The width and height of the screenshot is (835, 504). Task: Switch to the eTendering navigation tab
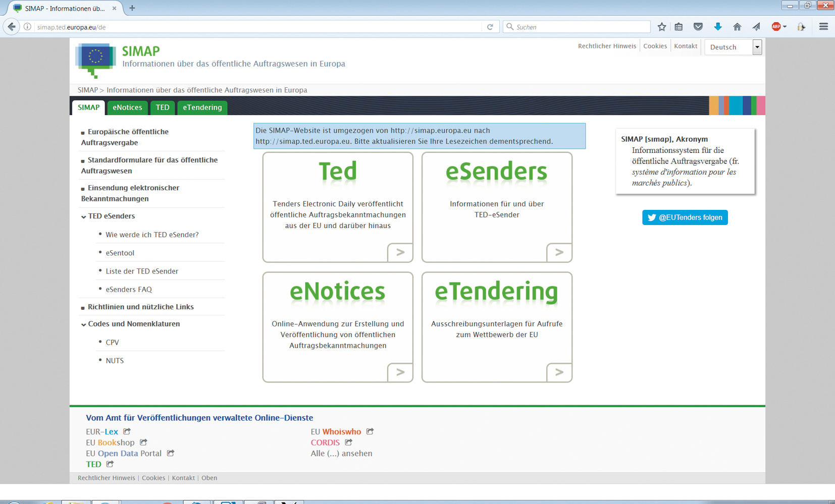[x=202, y=107]
